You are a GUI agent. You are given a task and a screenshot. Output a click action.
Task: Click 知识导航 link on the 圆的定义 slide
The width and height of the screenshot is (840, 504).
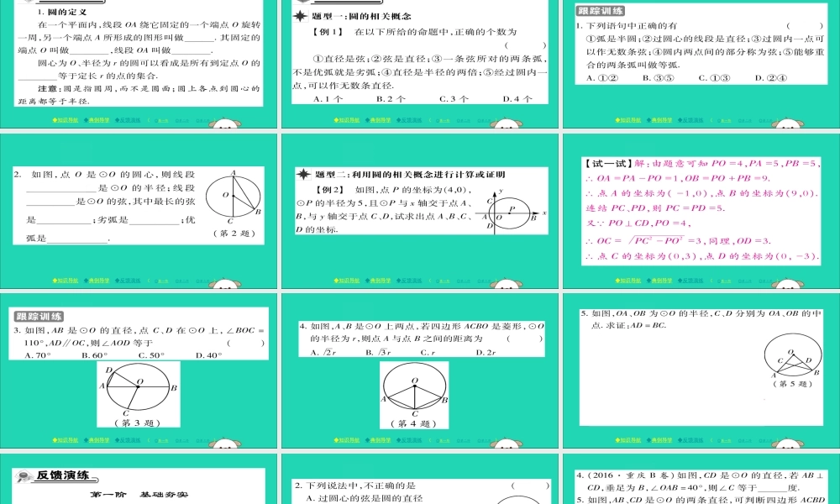[66, 120]
